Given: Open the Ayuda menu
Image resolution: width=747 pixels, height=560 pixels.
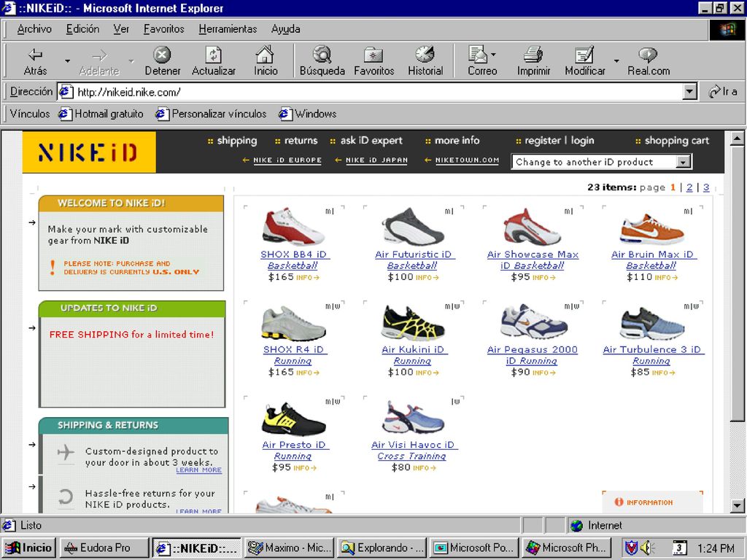Looking at the screenshot, I should click(x=285, y=29).
